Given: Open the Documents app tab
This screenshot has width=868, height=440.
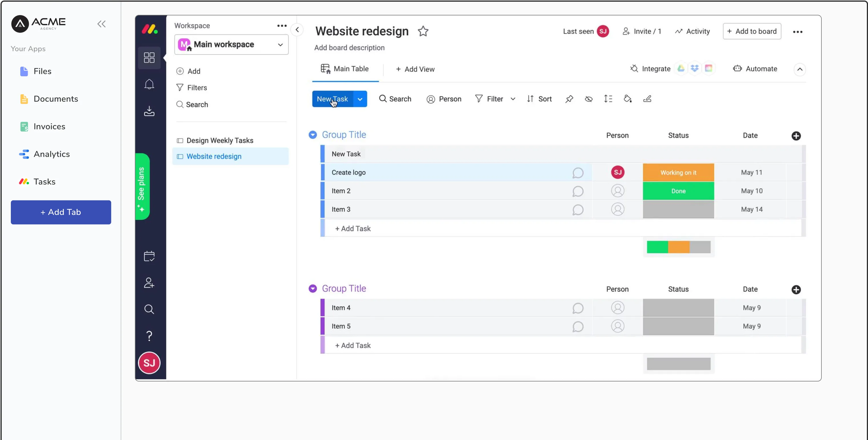Looking at the screenshot, I should 49,99.
